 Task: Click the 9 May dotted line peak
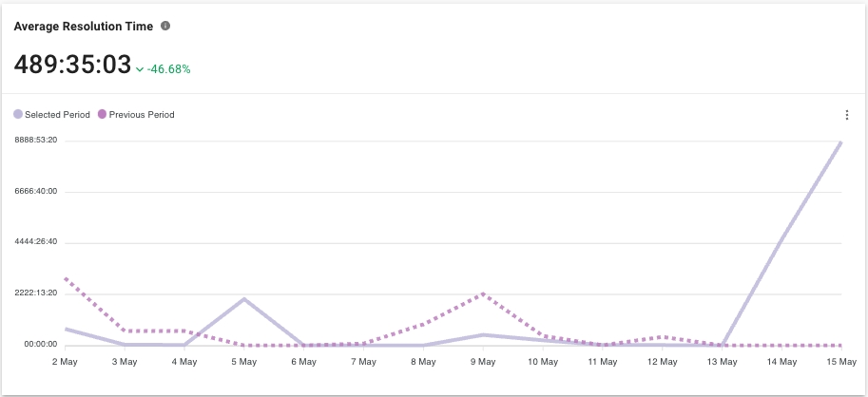coord(483,294)
